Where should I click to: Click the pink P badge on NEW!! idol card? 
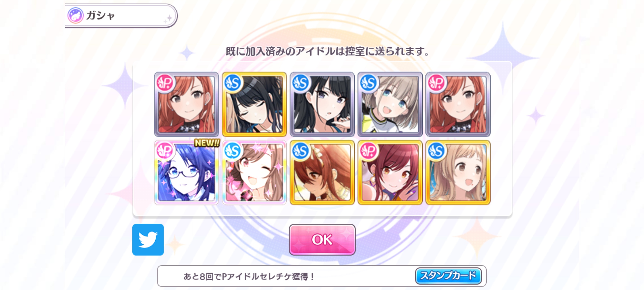pos(165,151)
